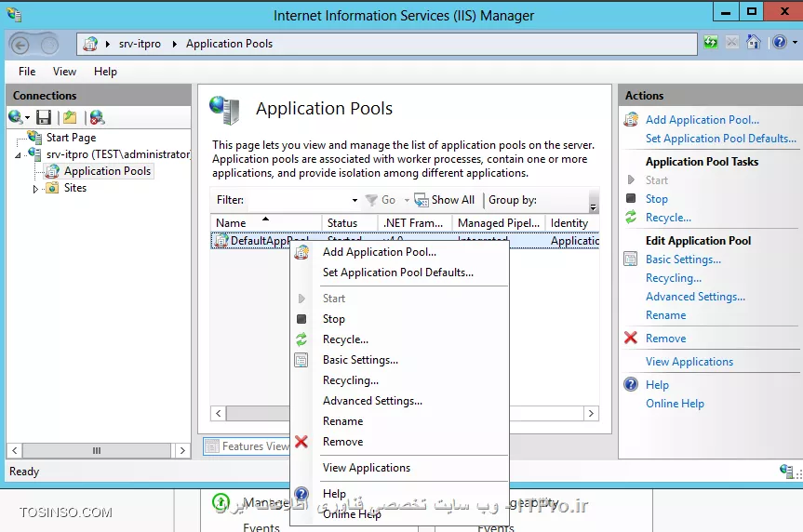
Task: Switch to the Features View tab
Action: (x=247, y=446)
